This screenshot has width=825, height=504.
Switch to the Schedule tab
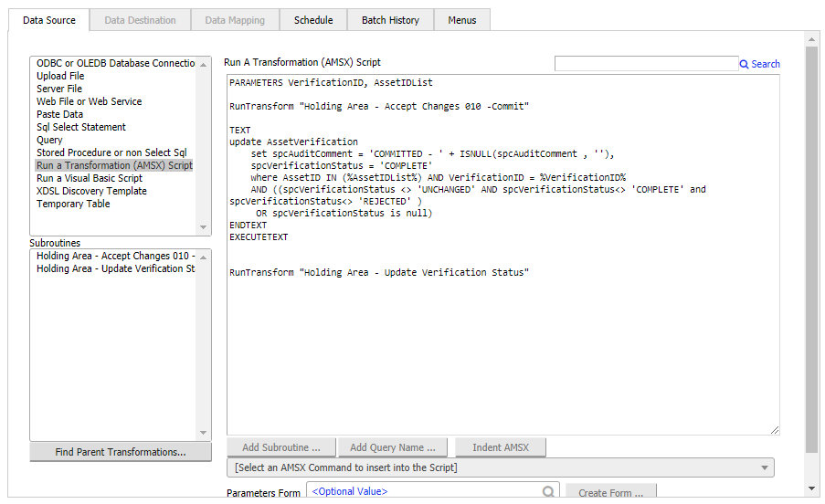pyautogui.click(x=313, y=20)
